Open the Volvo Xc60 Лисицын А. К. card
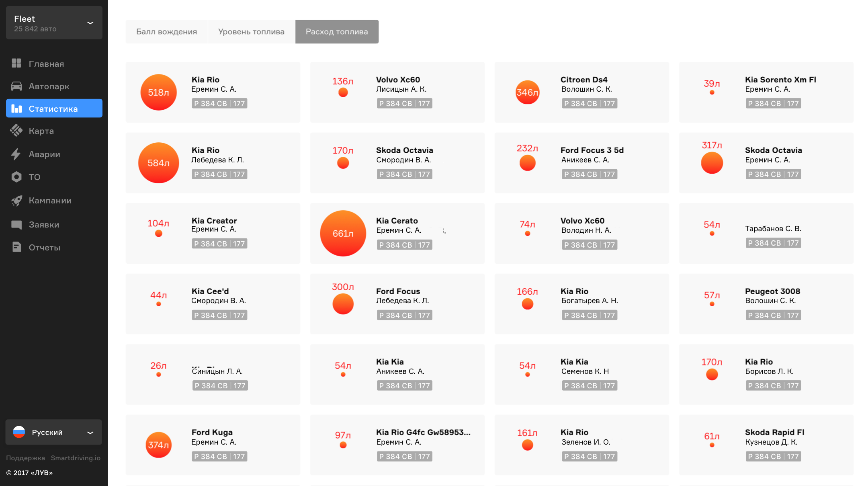868x486 pixels. (397, 92)
